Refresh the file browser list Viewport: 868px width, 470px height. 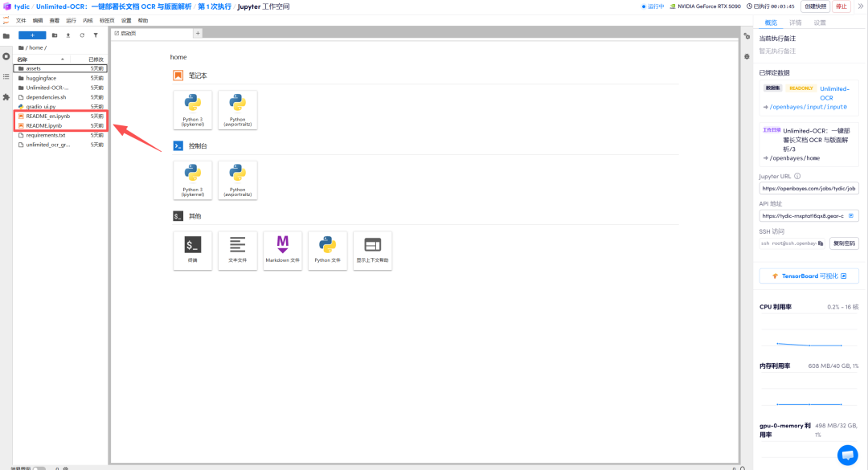click(82, 35)
